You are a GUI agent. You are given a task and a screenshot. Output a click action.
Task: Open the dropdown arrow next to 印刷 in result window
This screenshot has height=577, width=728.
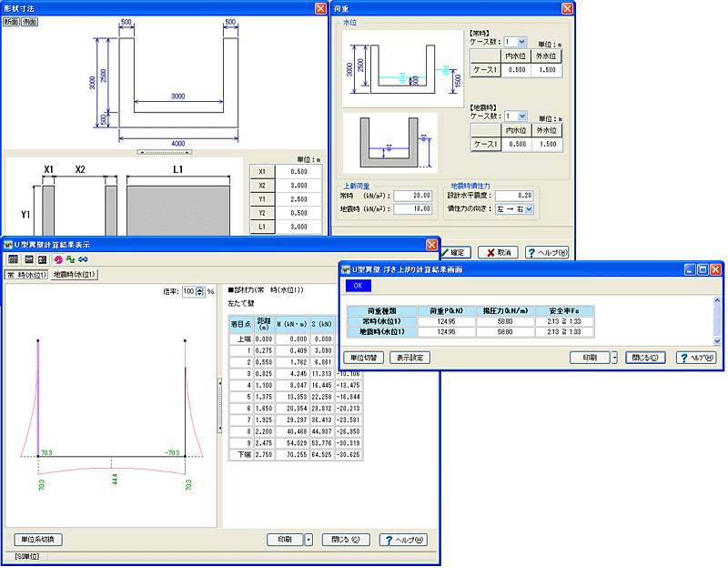click(308, 540)
